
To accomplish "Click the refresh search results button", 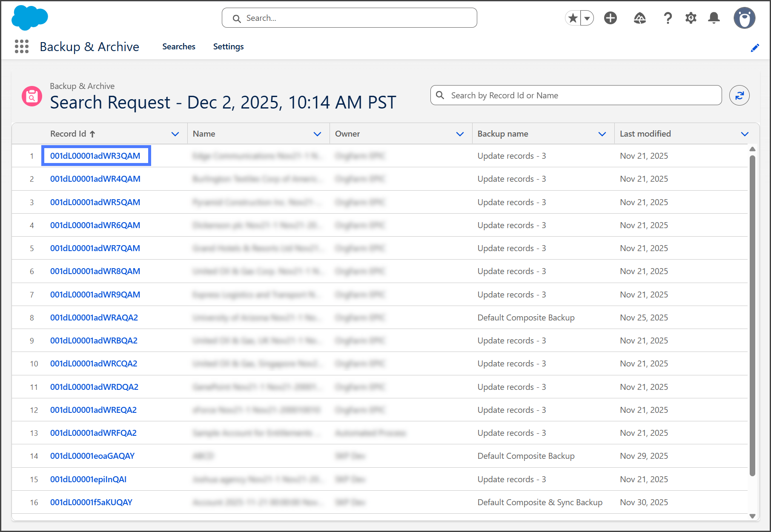I will coord(739,95).
